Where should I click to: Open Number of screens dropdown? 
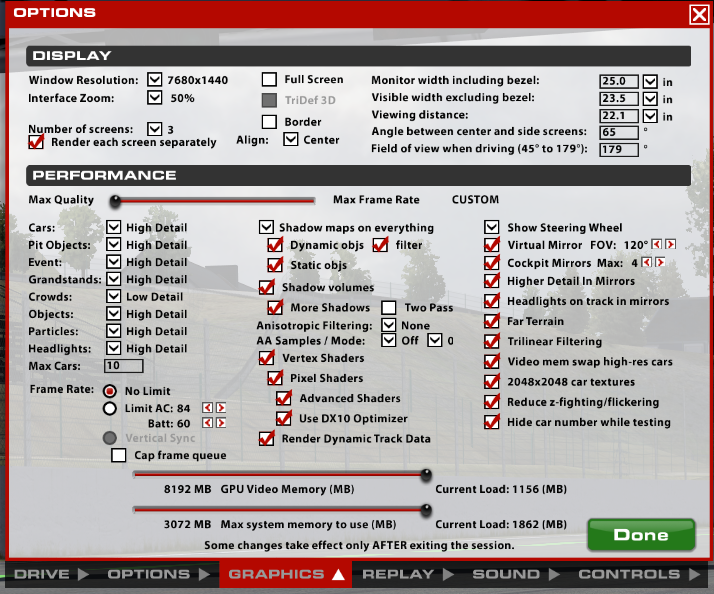point(154,129)
